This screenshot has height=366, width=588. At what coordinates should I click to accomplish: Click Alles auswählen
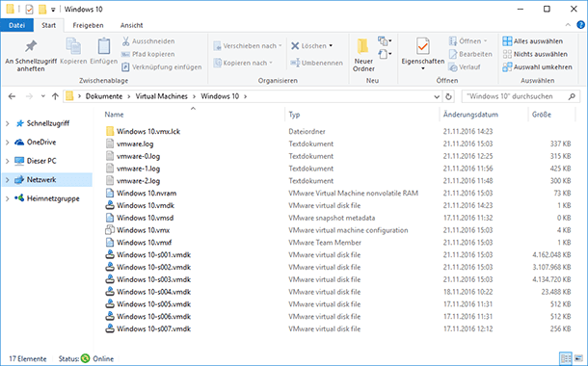pos(532,41)
